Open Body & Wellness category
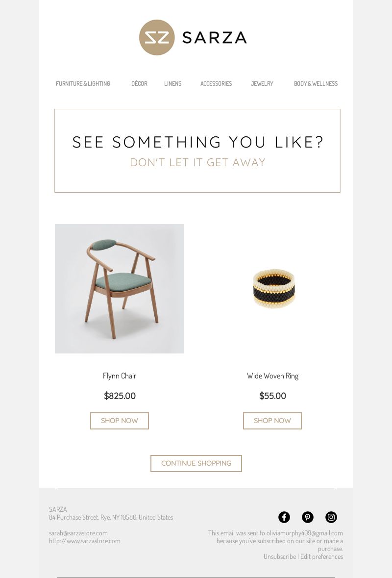Screen dimensions: 392x578 [316, 84]
